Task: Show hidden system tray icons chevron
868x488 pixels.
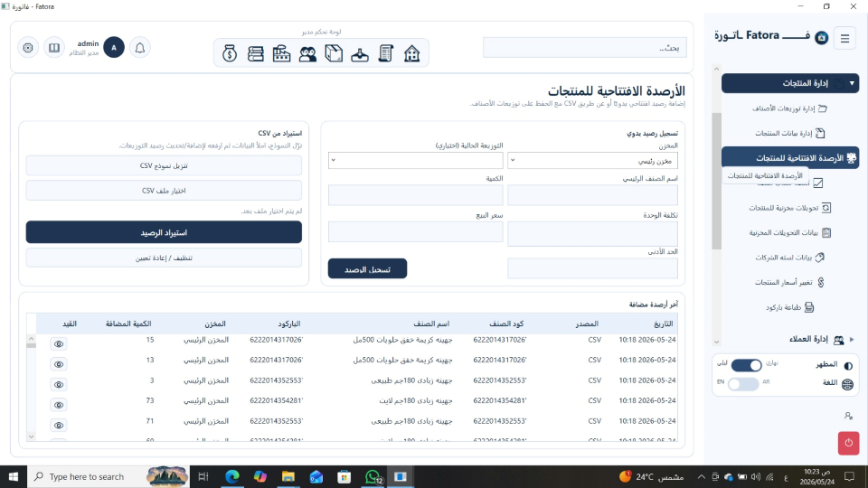Action: coord(701,476)
